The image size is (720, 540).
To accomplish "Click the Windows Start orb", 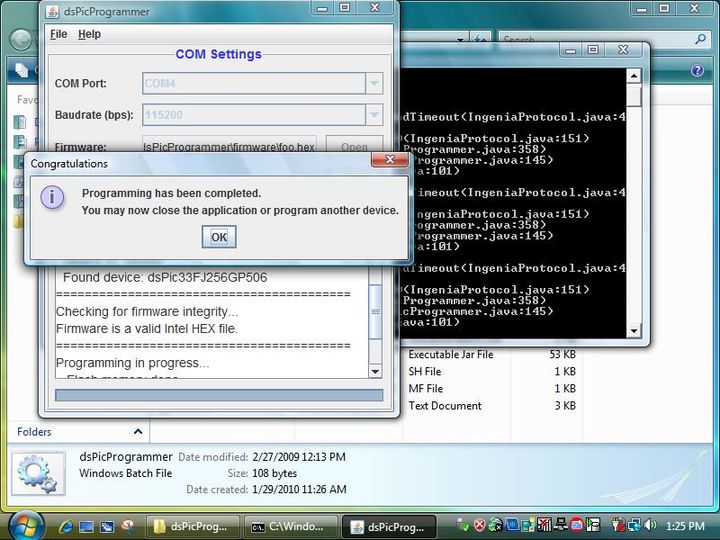I will pos(26,523).
